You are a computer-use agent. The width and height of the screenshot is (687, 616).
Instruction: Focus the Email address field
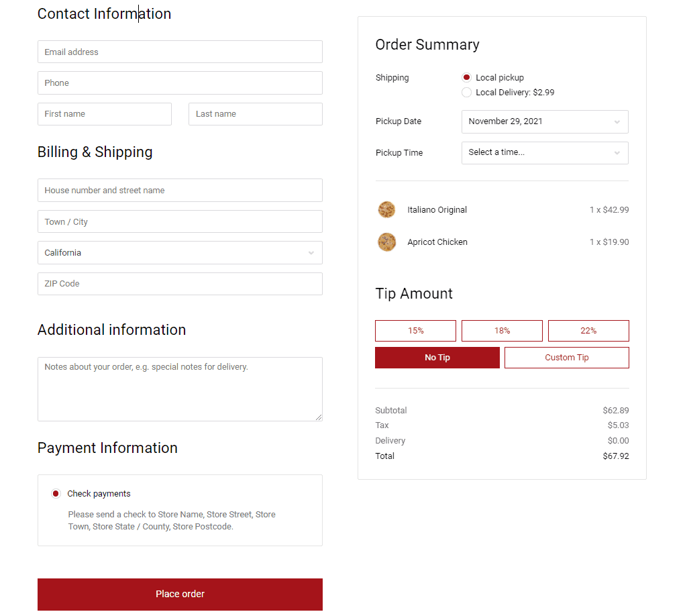180,52
